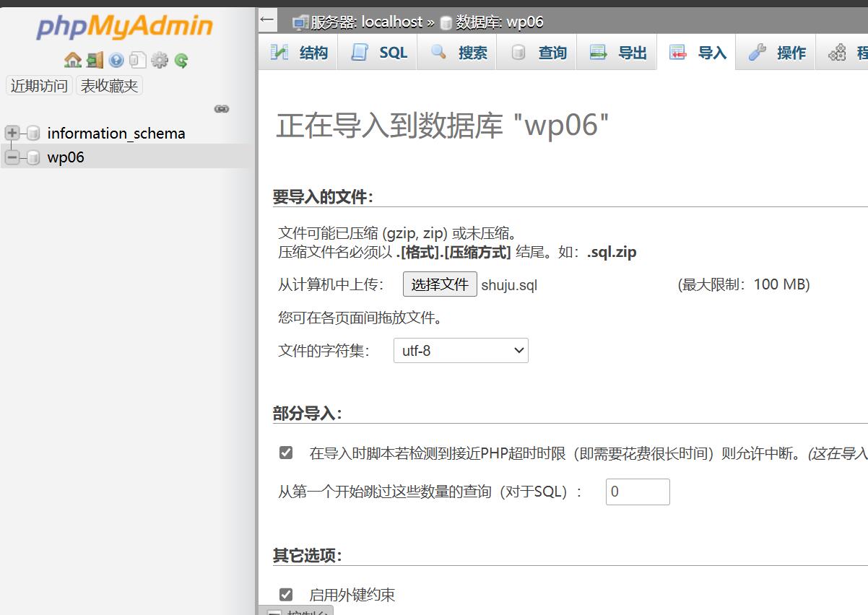
Task: Click the 选择文件 choose file button
Action: point(440,284)
